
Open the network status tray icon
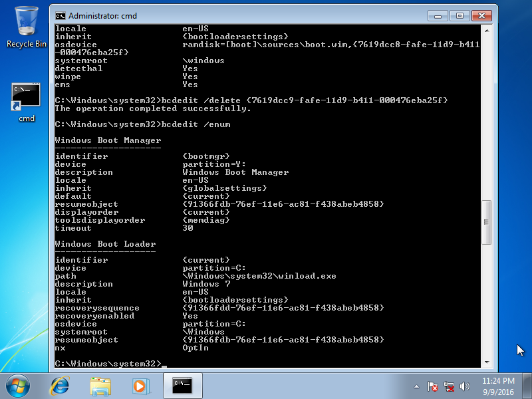[x=449, y=386]
